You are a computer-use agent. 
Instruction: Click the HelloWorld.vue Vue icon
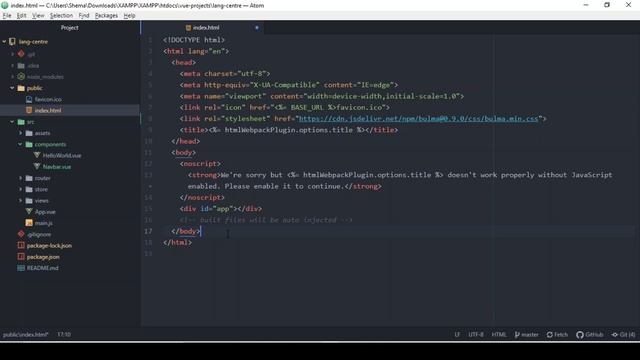coord(37,155)
